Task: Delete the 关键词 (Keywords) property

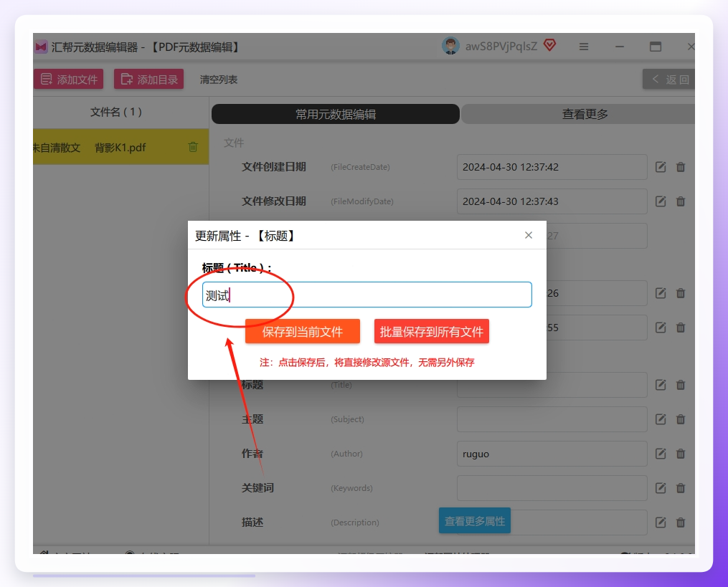Action: 681,488
